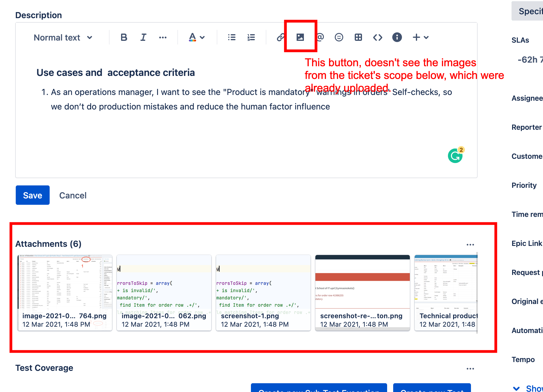The width and height of the screenshot is (543, 392).
Task: Open attachment screenshot-re-...ton.png
Action: pyautogui.click(x=363, y=293)
